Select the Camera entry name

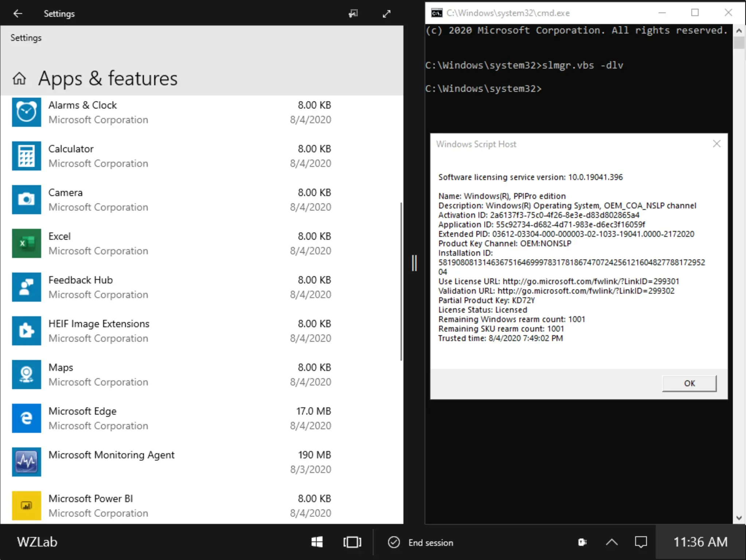tap(66, 193)
